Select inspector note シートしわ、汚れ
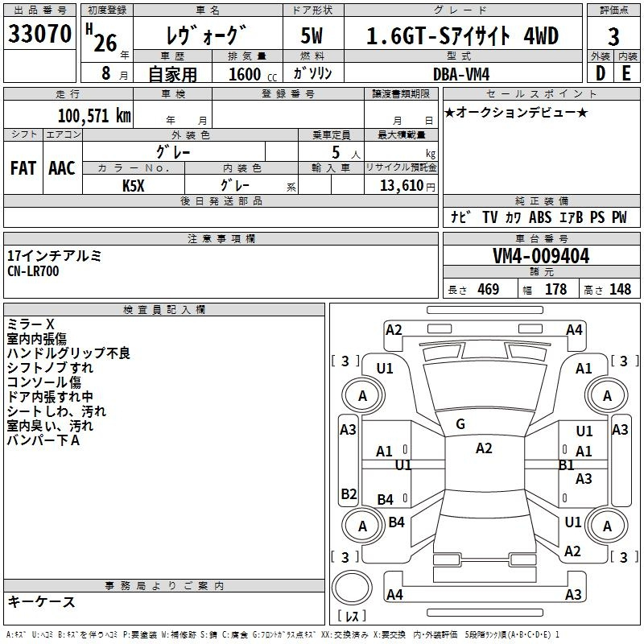 point(56,411)
